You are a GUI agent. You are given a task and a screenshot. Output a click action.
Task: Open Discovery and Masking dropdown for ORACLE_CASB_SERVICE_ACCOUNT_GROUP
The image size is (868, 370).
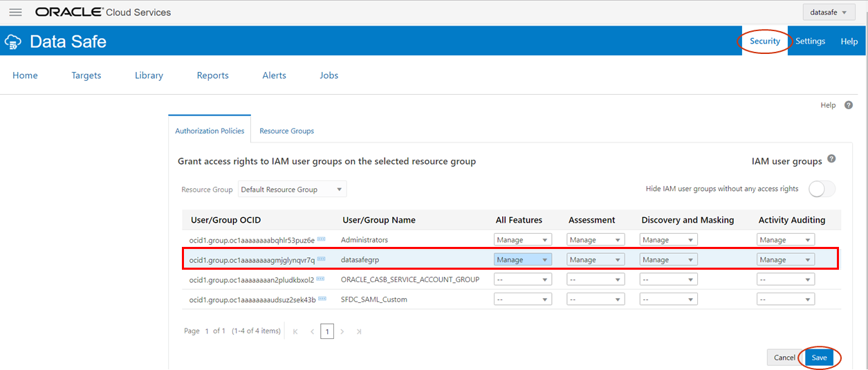click(x=669, y=280)
